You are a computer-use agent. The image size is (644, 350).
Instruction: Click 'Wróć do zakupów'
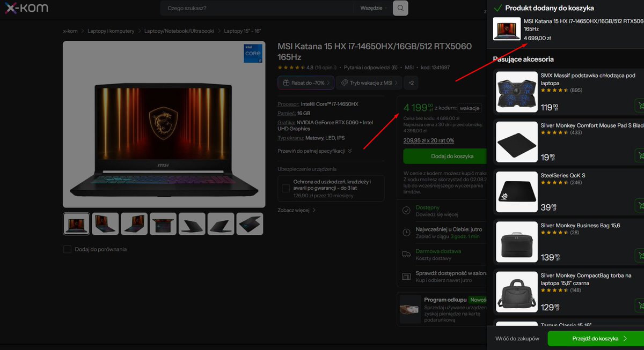tap(516, 339)
